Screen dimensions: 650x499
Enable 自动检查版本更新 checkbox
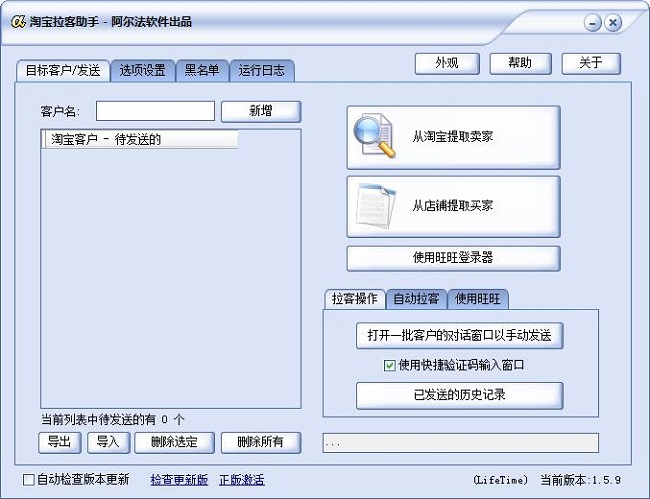(29, 480)
